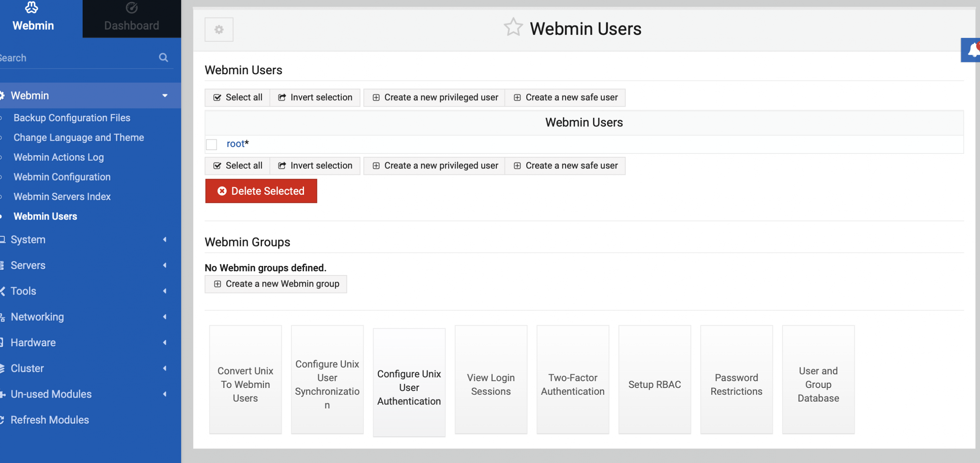The width and height of the screenshot is (980, 463).
Task: Open Webmin Servers Index
Action: [x=62, y=197]
